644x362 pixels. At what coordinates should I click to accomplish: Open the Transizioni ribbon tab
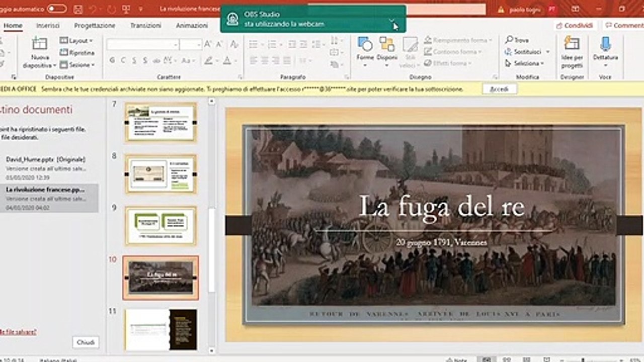tap(145, 26)
